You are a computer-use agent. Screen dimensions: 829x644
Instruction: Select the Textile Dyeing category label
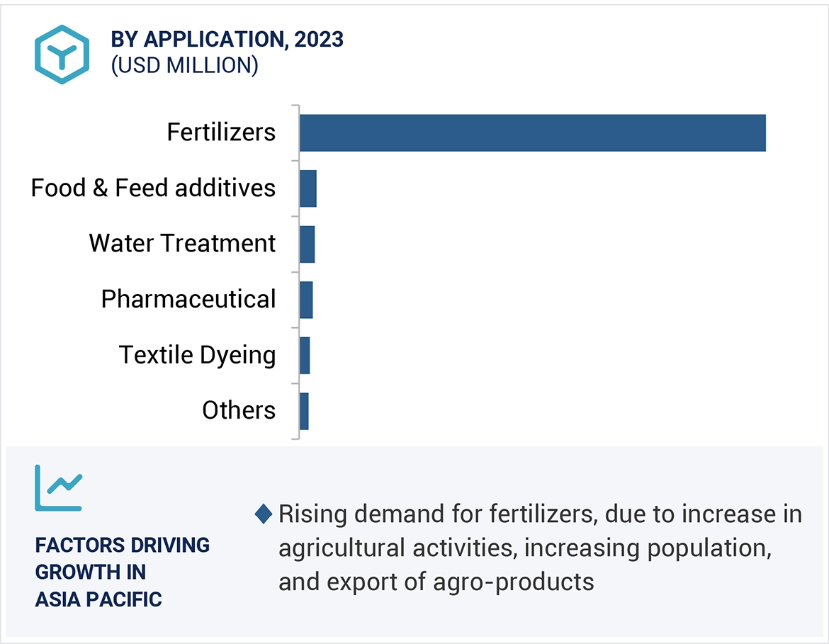coord(197,355)
